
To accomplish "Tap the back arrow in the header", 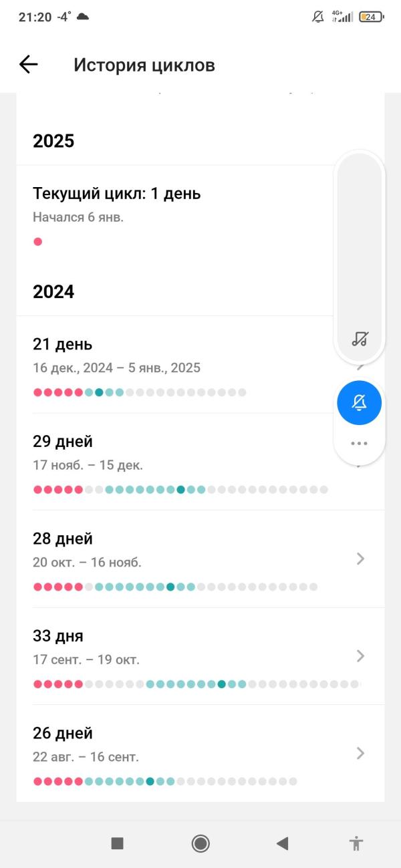I will pos(29,64).
